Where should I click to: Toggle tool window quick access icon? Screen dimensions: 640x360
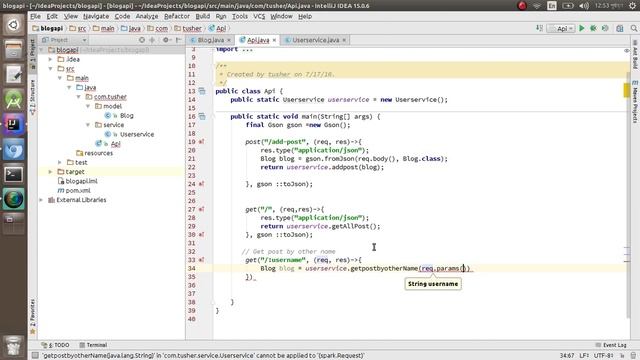(35, 356)
